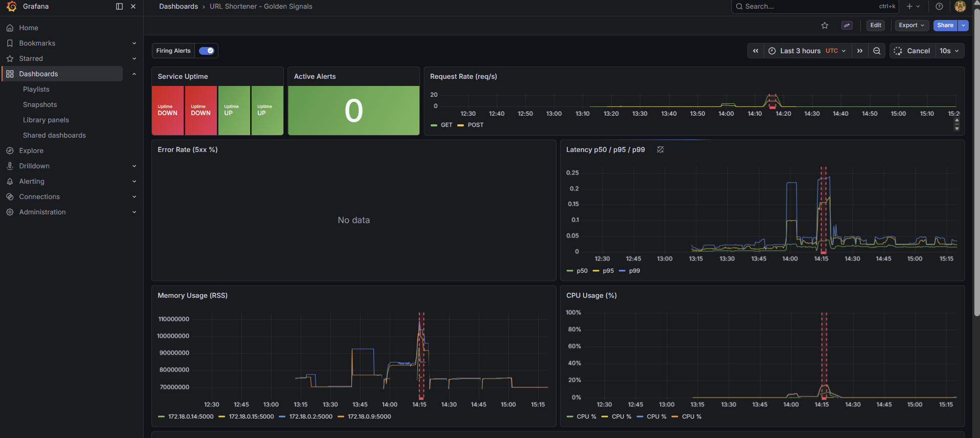The image size is (980, 438).
Task: Open the plus New menu
Action: (913, 7)
